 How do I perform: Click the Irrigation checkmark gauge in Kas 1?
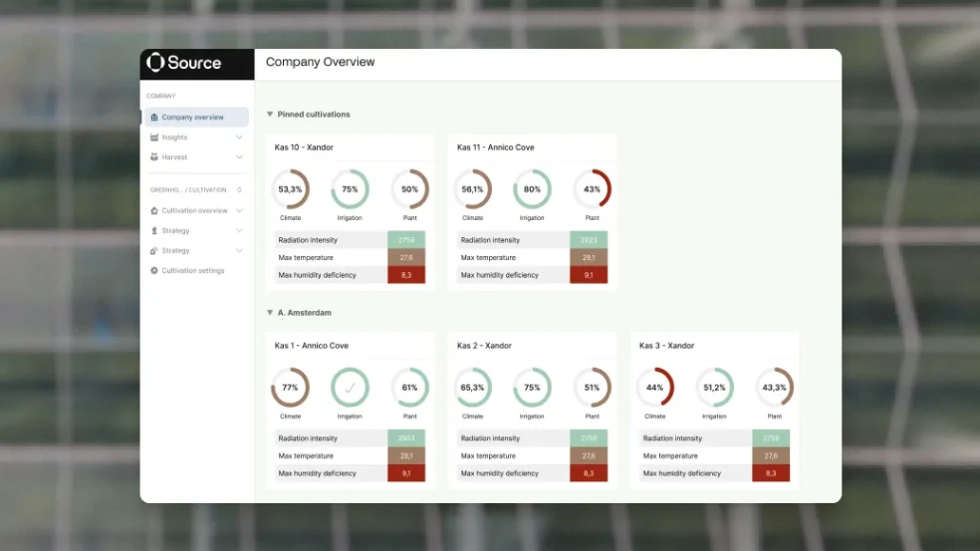point(350,388)
